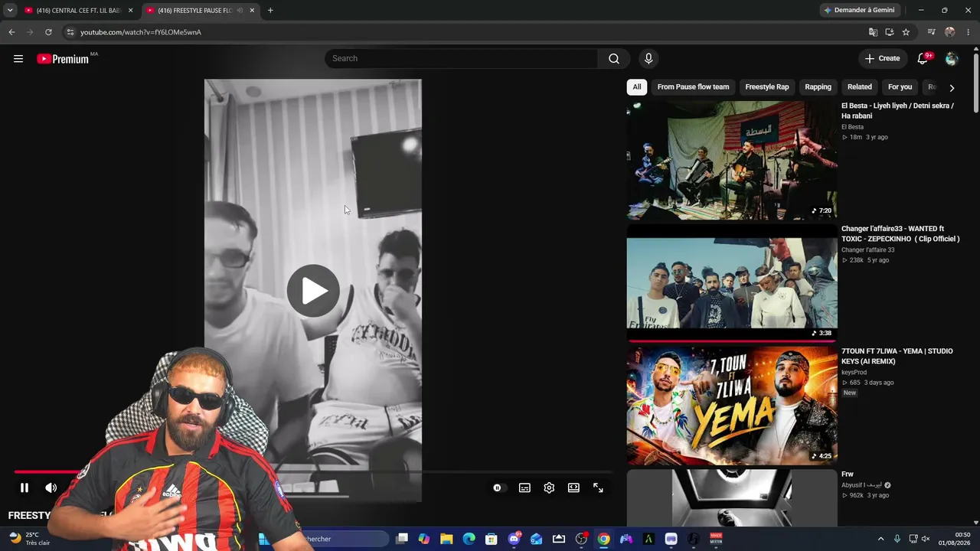The image size is (980, 551).
Task: Open the YouTube notifications bell
Action: click(923, 59)
